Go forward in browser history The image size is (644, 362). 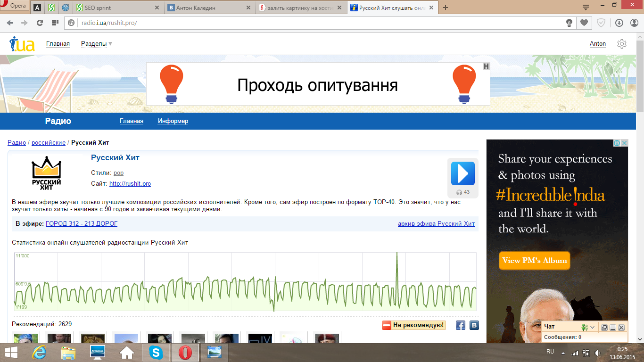25,23
